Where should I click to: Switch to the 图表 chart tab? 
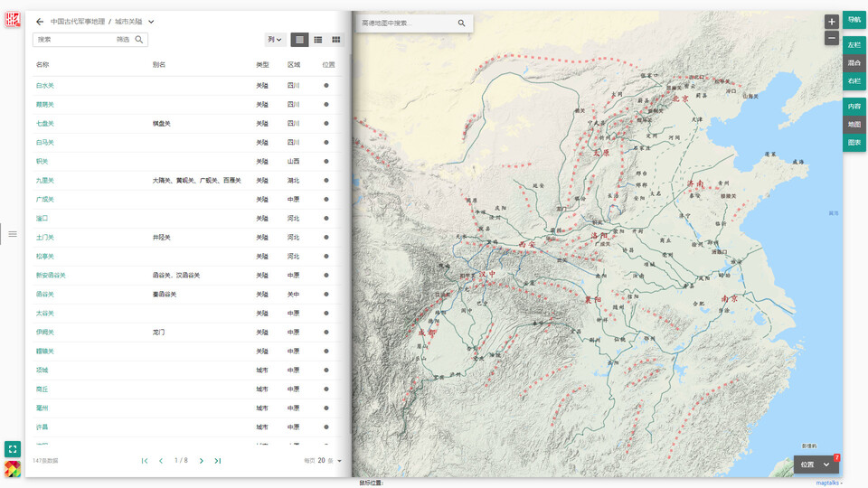click(854, 143)
